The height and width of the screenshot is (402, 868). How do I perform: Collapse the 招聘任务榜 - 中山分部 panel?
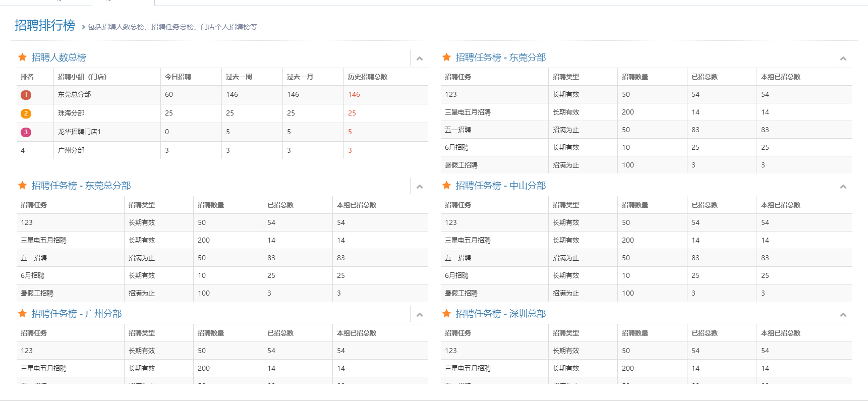(x=843, y=187)
